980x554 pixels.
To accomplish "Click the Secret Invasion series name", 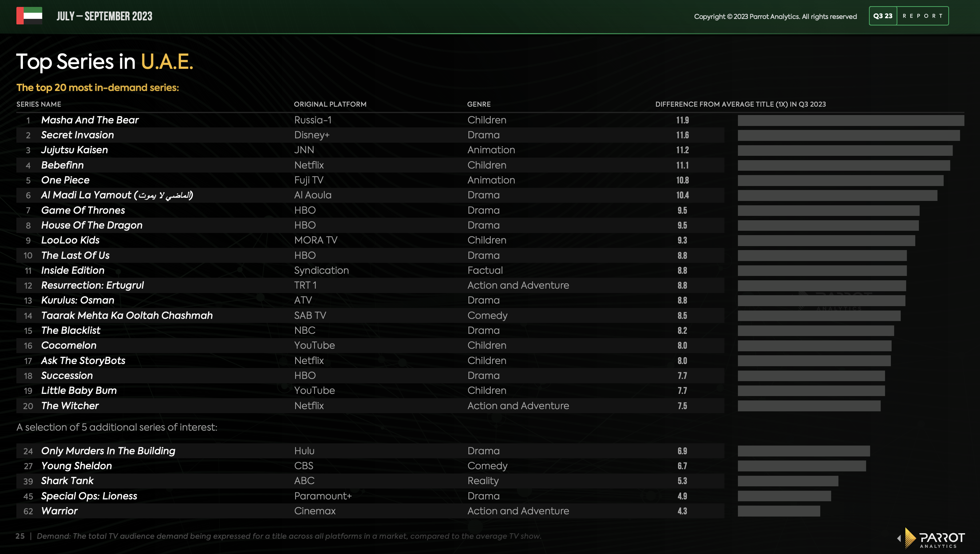I will 77,135.
